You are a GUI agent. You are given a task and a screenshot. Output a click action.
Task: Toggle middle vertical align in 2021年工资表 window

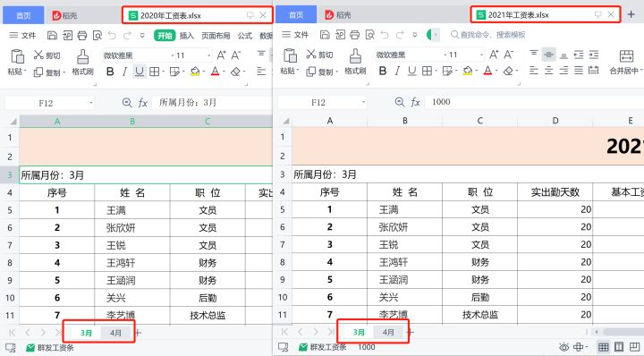tap(548, 55)
